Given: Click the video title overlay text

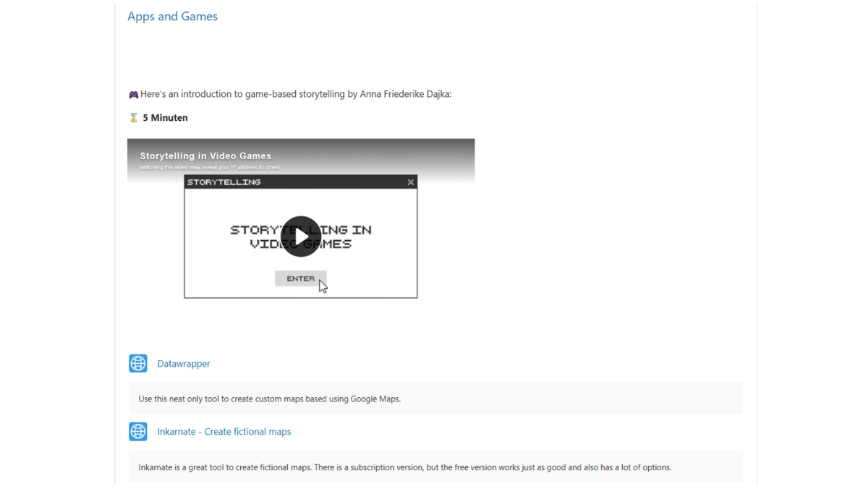Looking at the screenshot, I should pyautogui.click(x=205, y=156).
